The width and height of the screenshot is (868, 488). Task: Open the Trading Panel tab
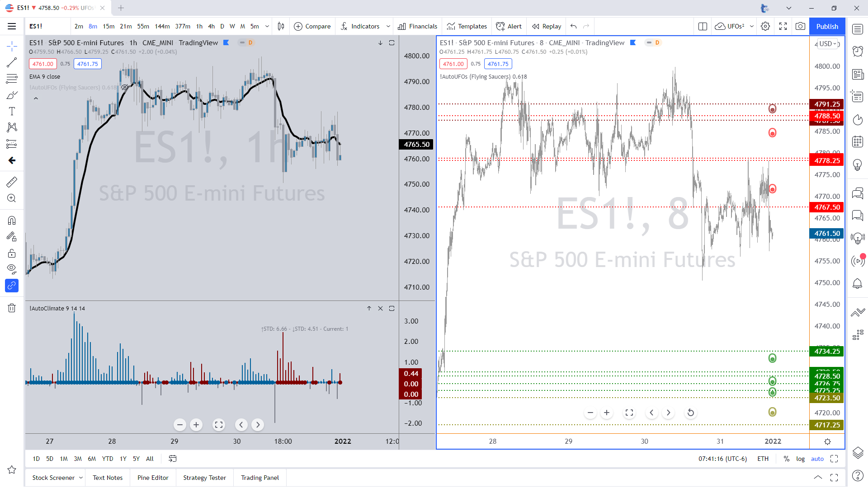click(x=260, y=478)
